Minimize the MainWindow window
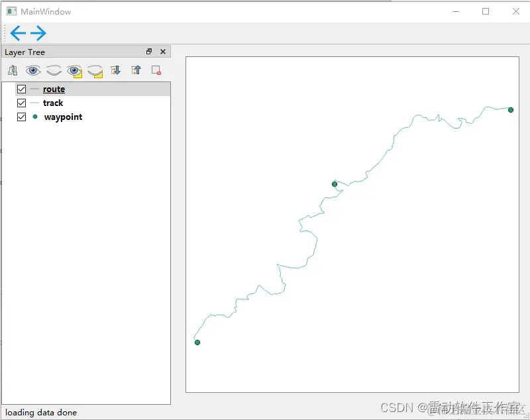Image resolution: width=530 pixels, height=420 pixels. point(456,11)
